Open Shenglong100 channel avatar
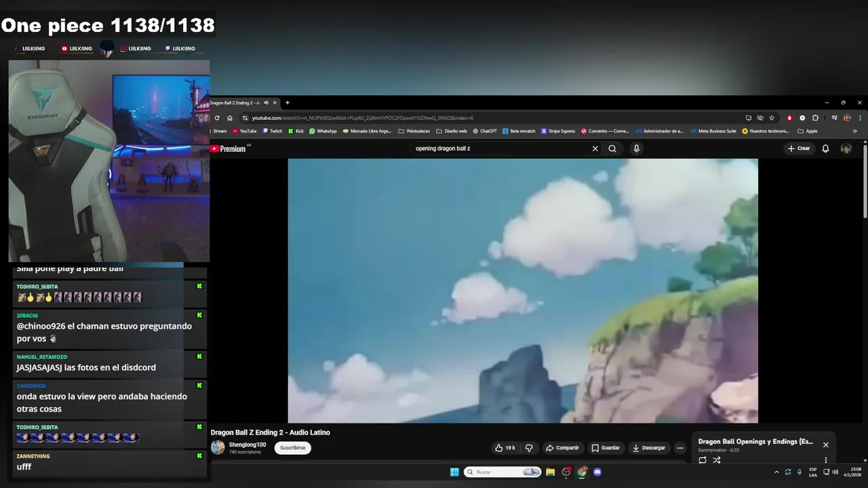The height and width of the screenshot is (488, 868). [218, 447]
